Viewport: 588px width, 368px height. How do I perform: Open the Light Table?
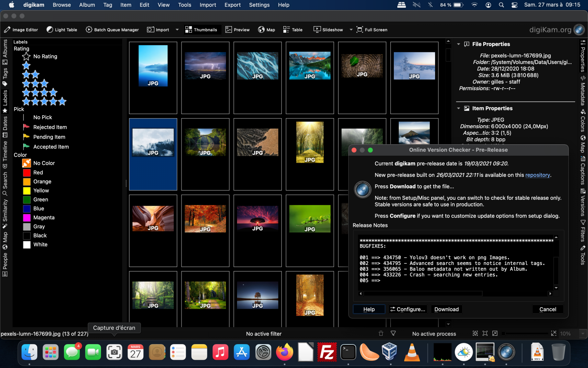coord(61,29)
